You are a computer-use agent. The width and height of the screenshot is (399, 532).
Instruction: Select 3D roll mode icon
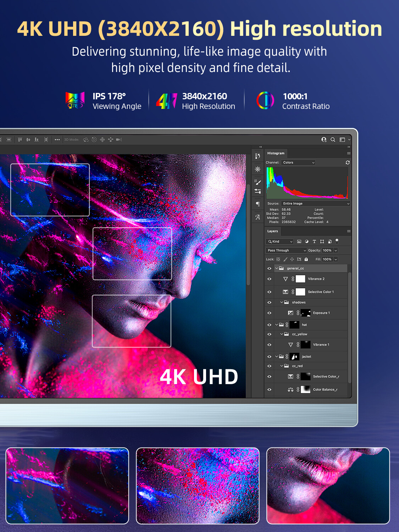click(94, 140)
